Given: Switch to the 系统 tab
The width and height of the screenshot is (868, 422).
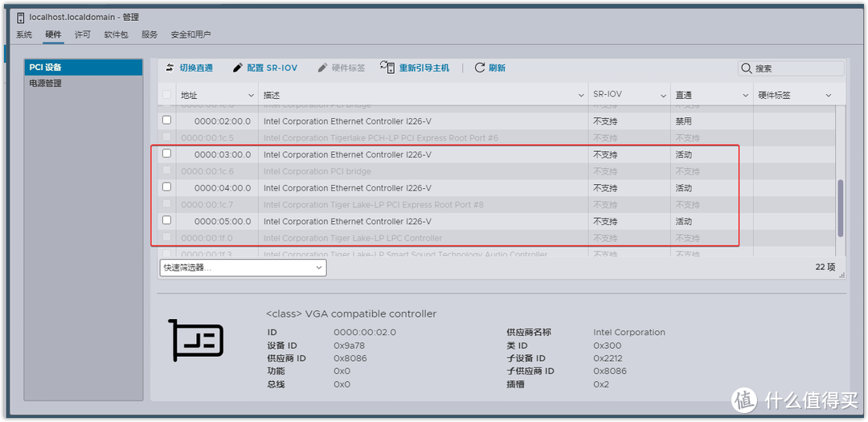Looking at the screenshot, I should click(24, 35).
